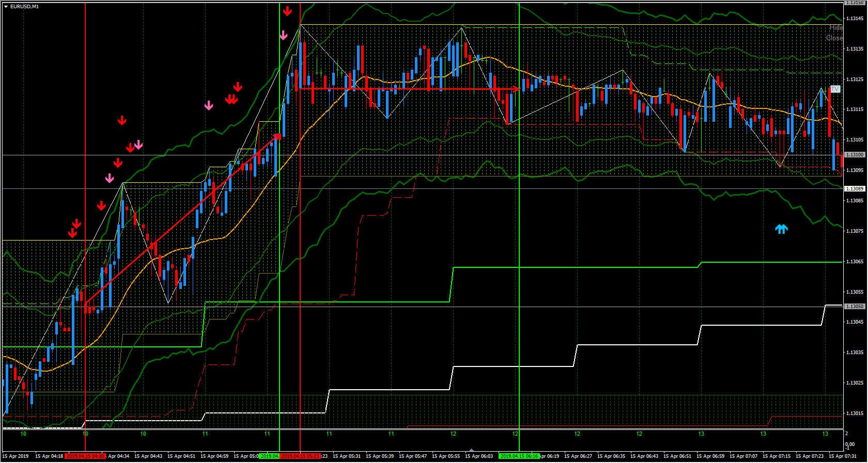Select the horizontal red arrow trend line

[x=410, y=89]
